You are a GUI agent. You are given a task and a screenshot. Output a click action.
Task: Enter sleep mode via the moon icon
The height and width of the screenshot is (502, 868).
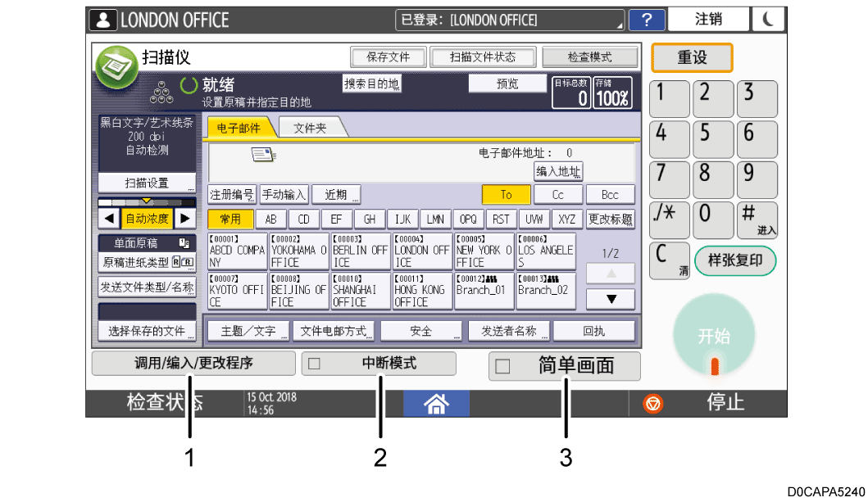coord(768,19)
